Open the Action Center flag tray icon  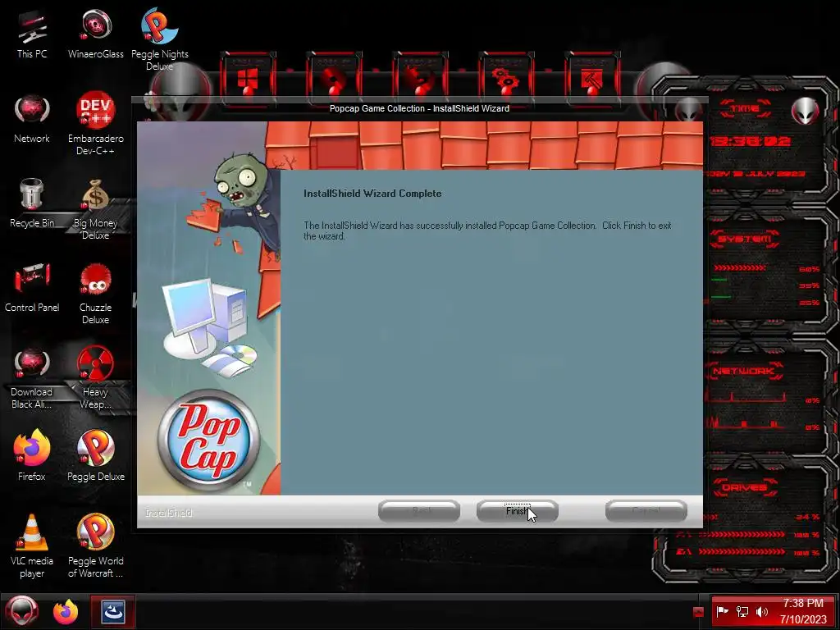click(722, 612)
